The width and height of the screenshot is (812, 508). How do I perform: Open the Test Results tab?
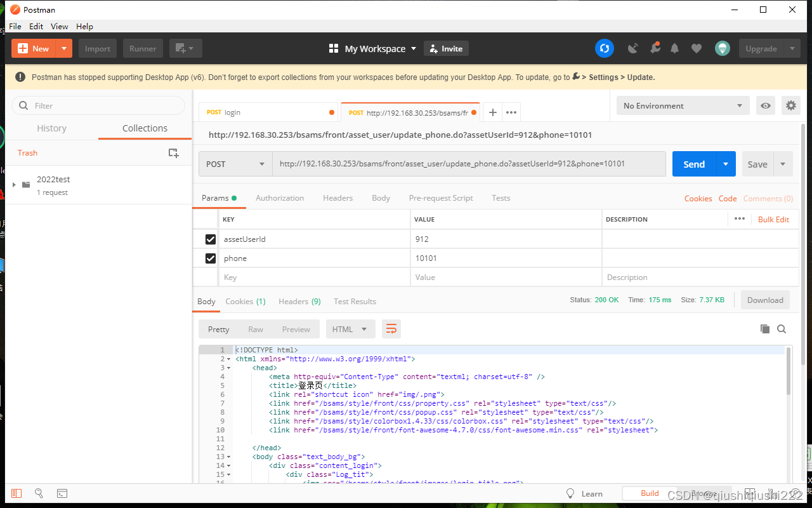[355, 302]
